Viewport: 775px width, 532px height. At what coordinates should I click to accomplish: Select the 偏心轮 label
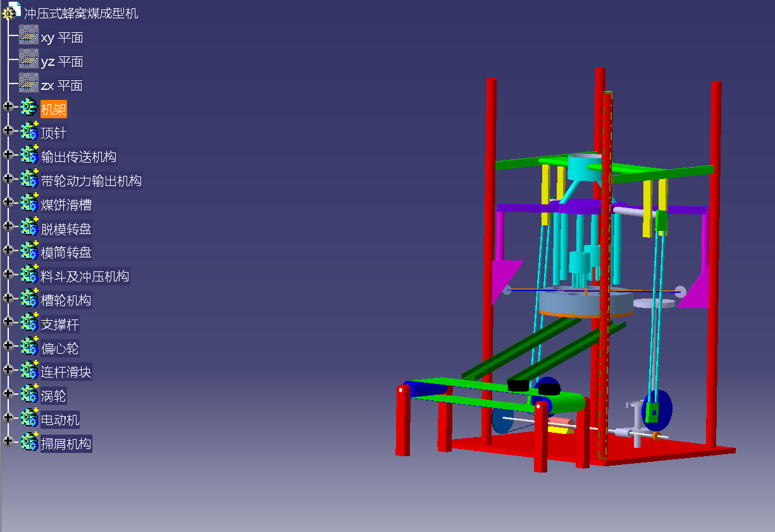point(60,349)
